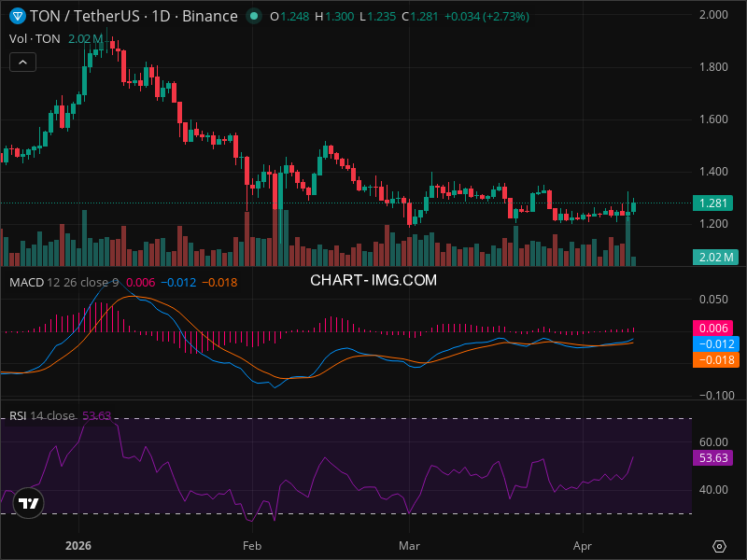Click the MACD 12 26 close 9 legend
This screenshot has width=747, height=560.
[x=63, y=283]
